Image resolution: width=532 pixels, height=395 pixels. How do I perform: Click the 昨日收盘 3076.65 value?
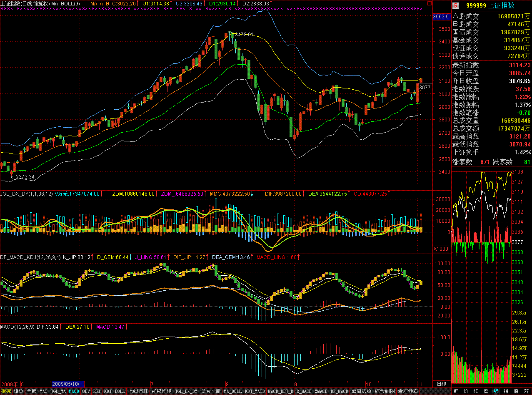pyautogui.click(x=520, y=81)
